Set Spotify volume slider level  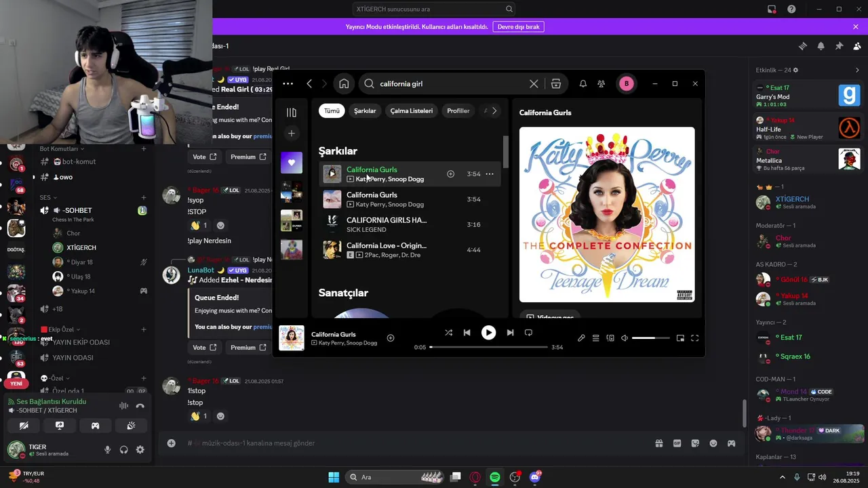pyautogui.click(x=650, y=338)
